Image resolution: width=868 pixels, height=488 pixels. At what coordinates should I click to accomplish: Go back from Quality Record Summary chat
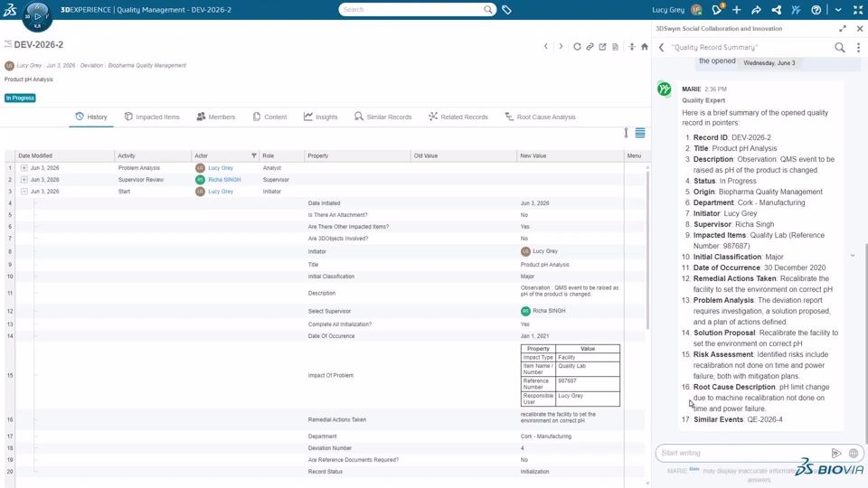(662, 48)
